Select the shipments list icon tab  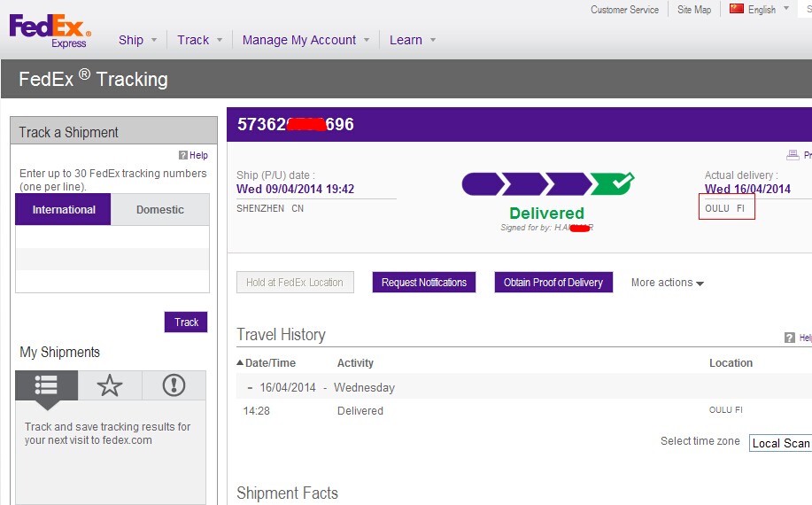pyautogui.click(x=46, y=385)
